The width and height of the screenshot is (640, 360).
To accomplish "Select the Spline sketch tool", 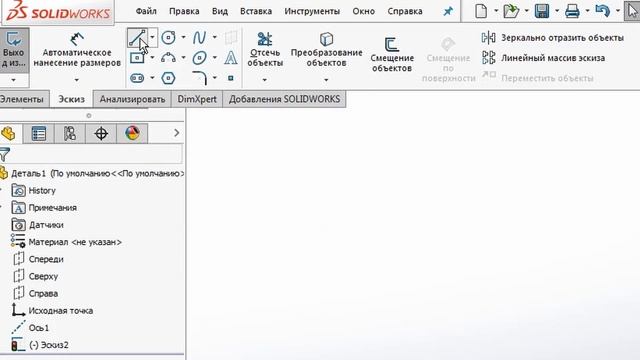I will click(x=199, y=38).
